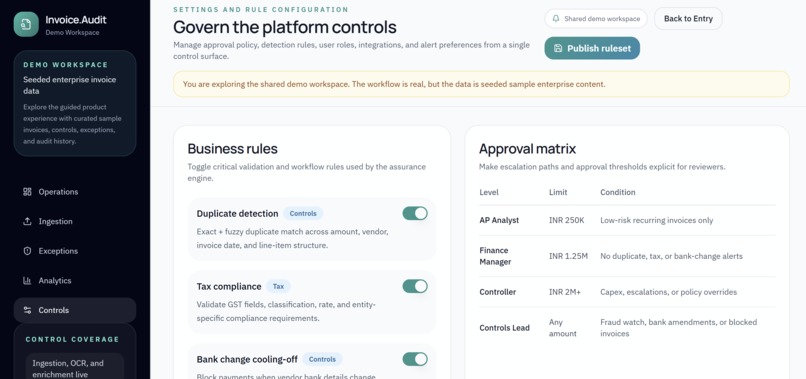Click 'Govern the platform controls' heading
Viewport: 806px width, 379px height.
[x=285, y=27]
